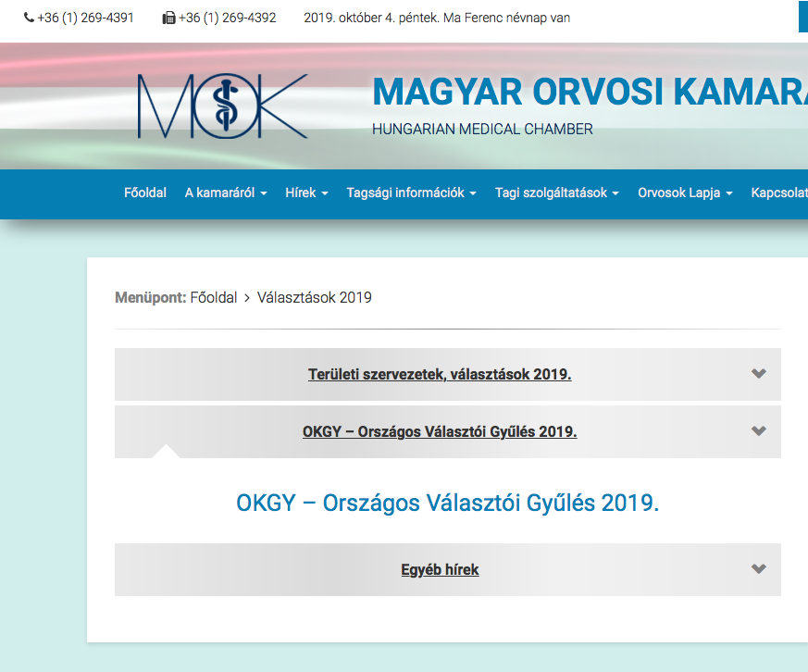The width and height of the screenshot is (808, 672).
Task: Open Területi szervezetek, választások 2019 link
Action: 440,375
